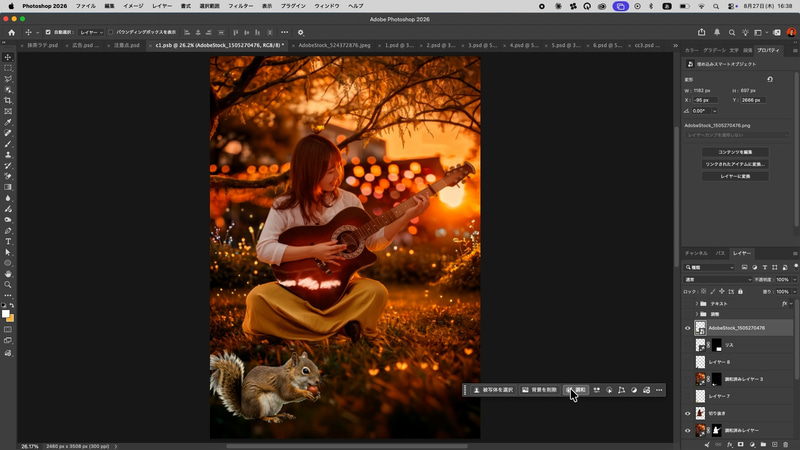
Task: Hide the 切り抜き layer
Action: [x=687, y=413]
